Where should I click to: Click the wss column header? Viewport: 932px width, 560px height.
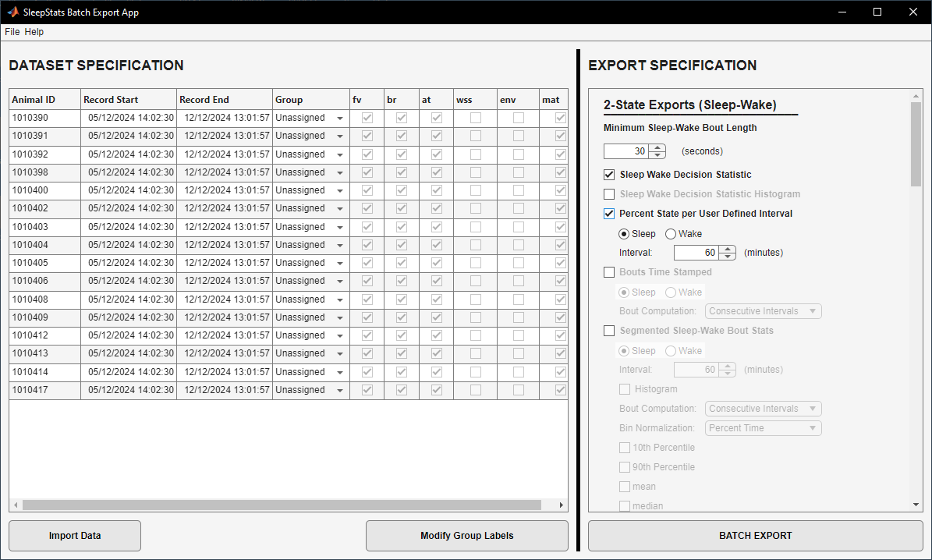tap(476, 100)
